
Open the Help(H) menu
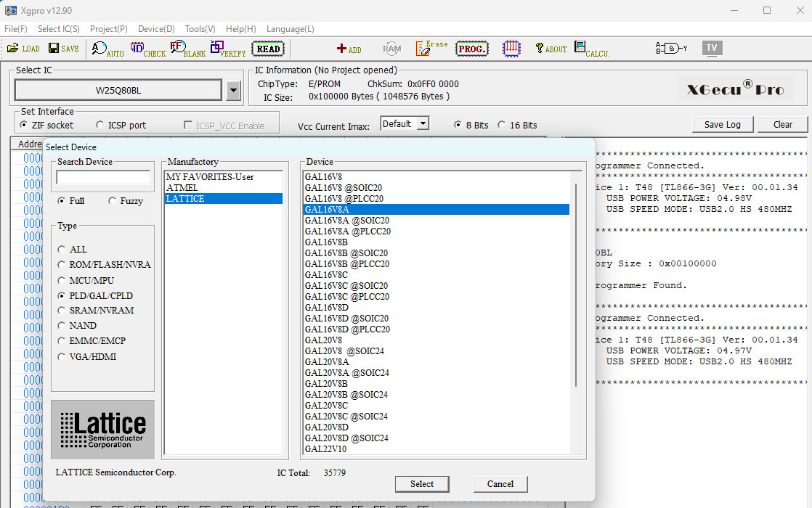[x=241, y=29]
